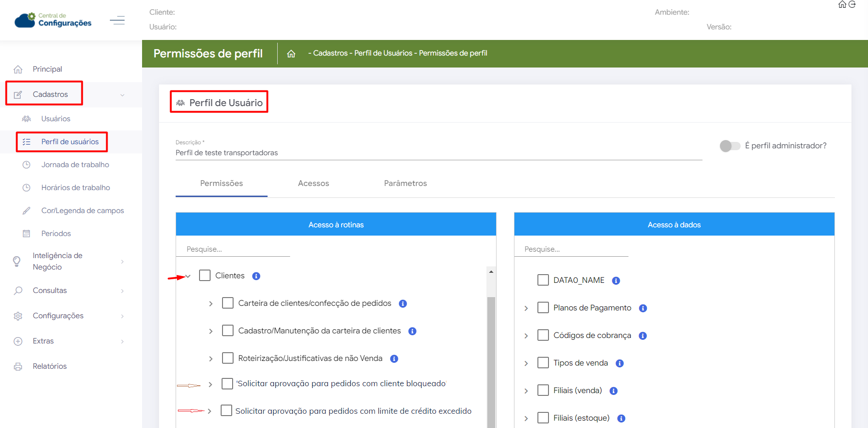Viewport: 868px width, 428px height.
Task: Expand the Planos de Pagamento node
Action: point(526,308)
